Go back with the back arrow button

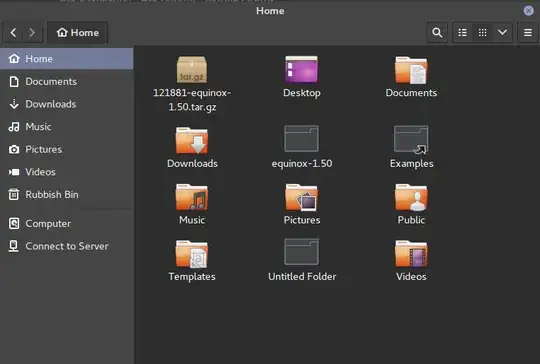coord(13,33)
